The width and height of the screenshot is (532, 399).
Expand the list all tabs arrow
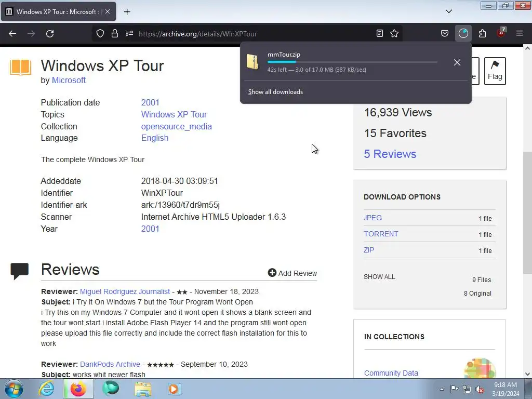coord(449,11)
